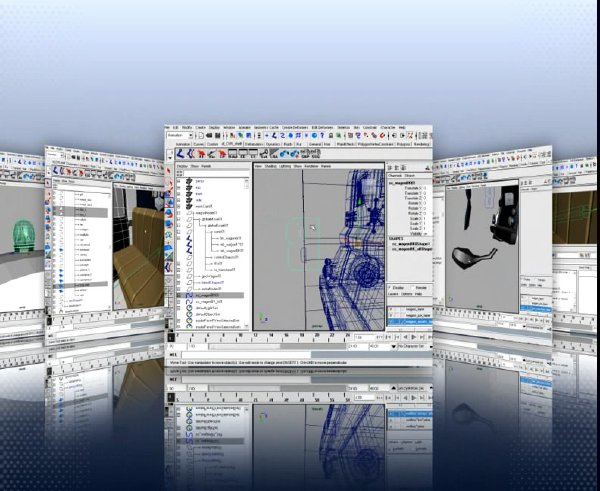Click Play Forwards button in playback controls
Screen dimensions: 600x491
coord(414,337)
